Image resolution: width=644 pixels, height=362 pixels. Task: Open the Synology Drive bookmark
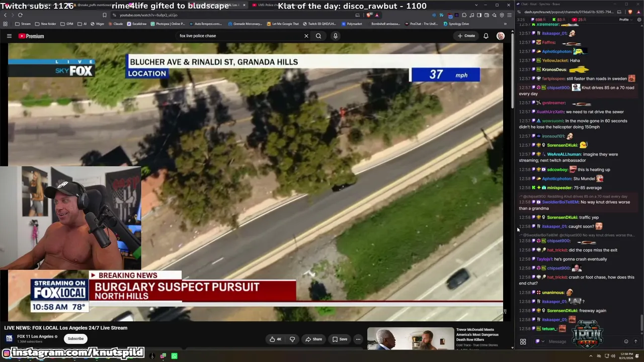point(455,24)
